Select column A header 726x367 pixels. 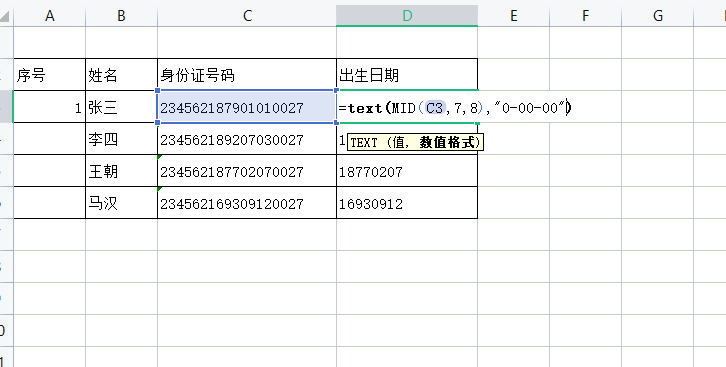click(50, 16)
